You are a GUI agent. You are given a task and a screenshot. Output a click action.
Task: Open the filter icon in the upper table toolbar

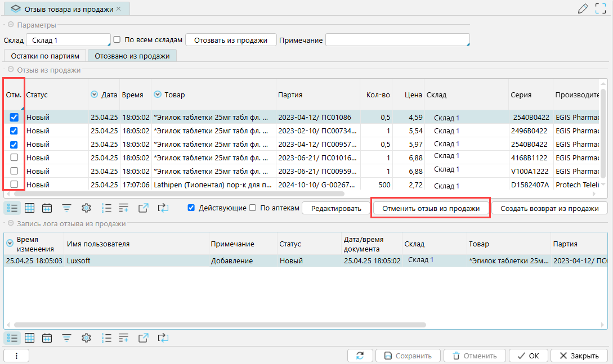66,208
